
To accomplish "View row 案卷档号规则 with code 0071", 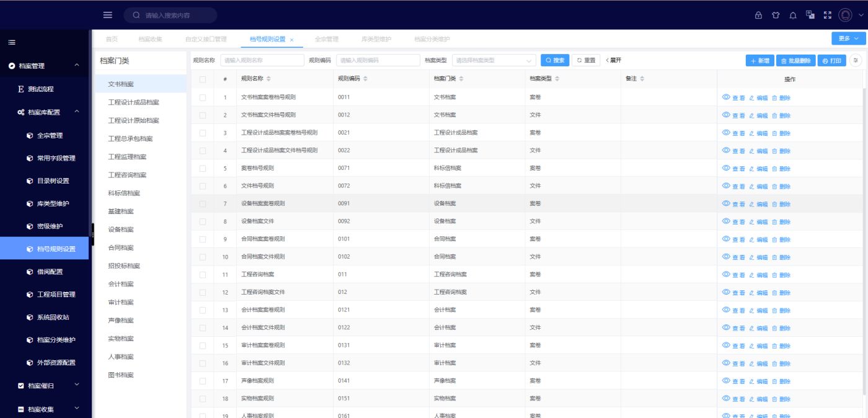I will pyautogui.click(x=734, y=168).
